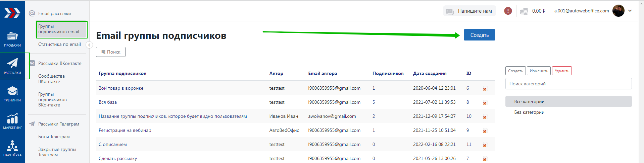
Task: Click the Поиск категорий input field
Action: pyautogui.click(x=568, y=84)
